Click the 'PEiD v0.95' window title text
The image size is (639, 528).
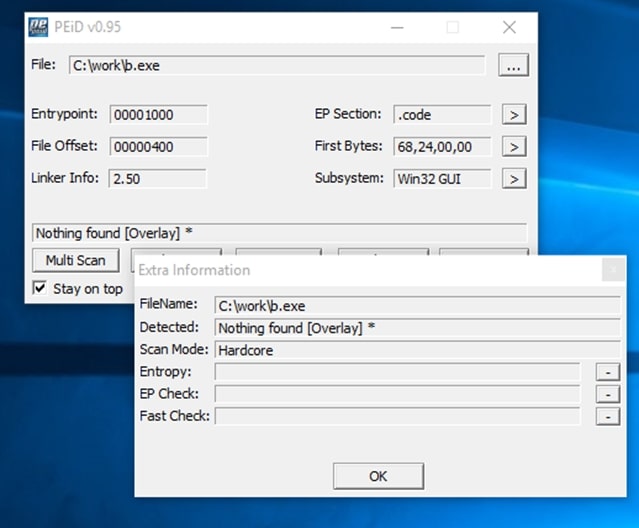[x=88, y=27]
